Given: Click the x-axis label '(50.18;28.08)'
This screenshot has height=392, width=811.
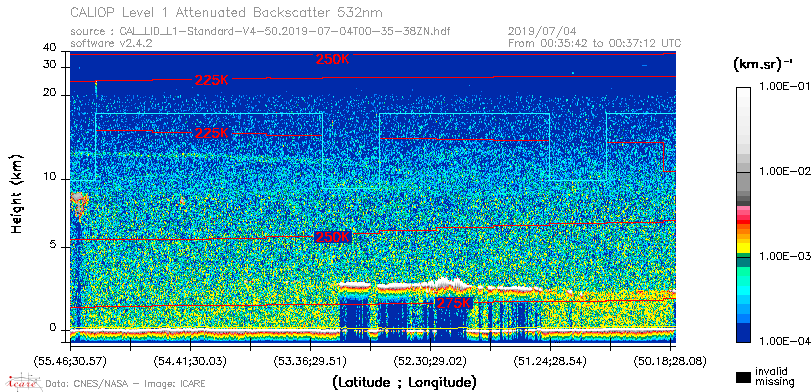Looking at the screenshot, I should 670,360.
